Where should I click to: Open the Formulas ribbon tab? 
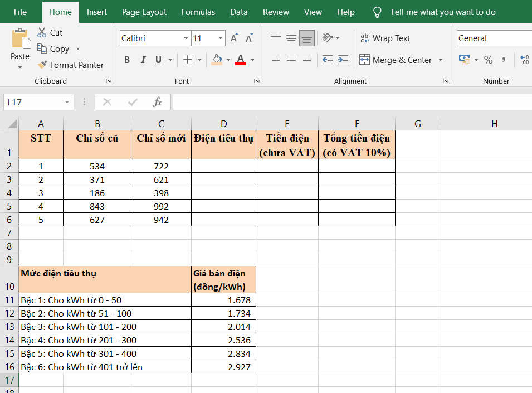[198, 12]
